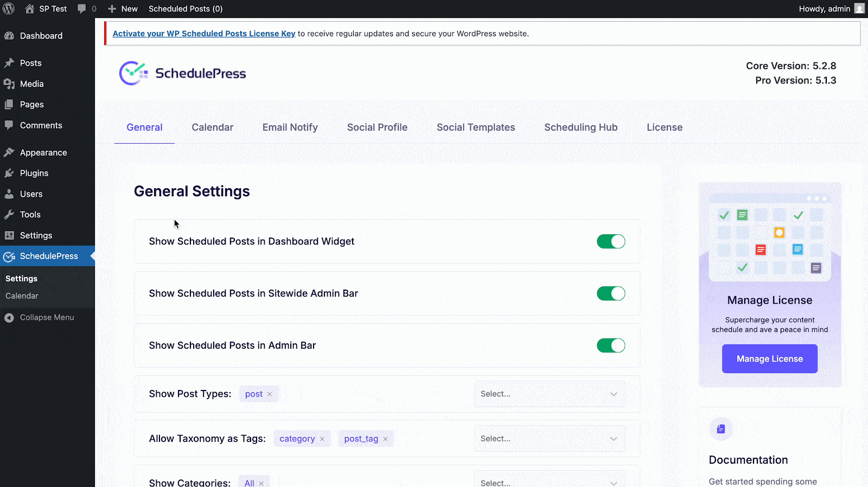Click the Pages icon in sidebar

pos(9,104)
